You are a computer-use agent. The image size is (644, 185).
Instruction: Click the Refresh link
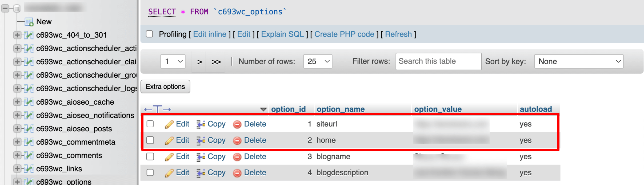point(398,34)
